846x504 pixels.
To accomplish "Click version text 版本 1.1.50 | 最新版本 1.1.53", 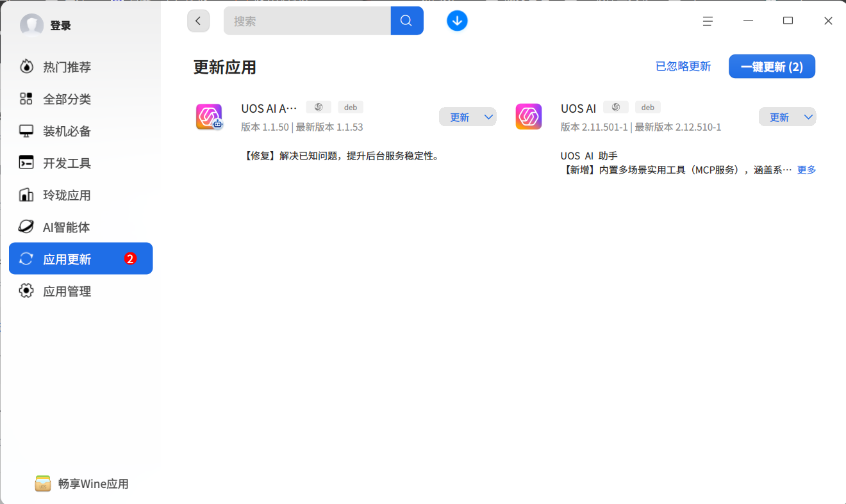I will tap(302, 127).
